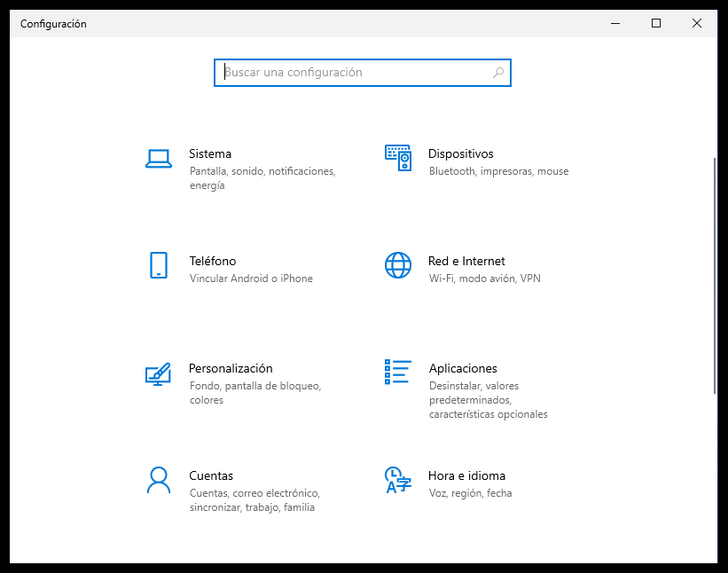
Task: Maximize the Configuración window
Action: coord(656,23)
